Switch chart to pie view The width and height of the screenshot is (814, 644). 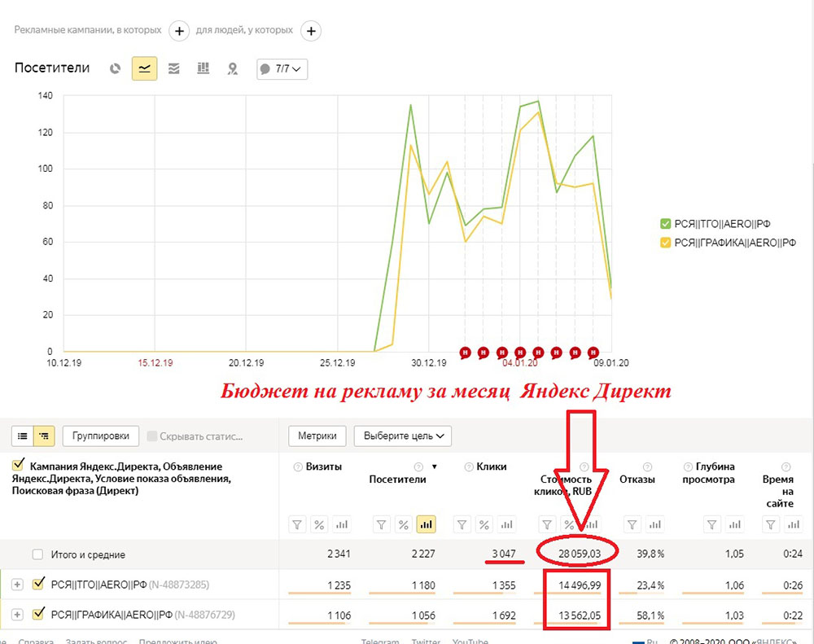[116, 68]
